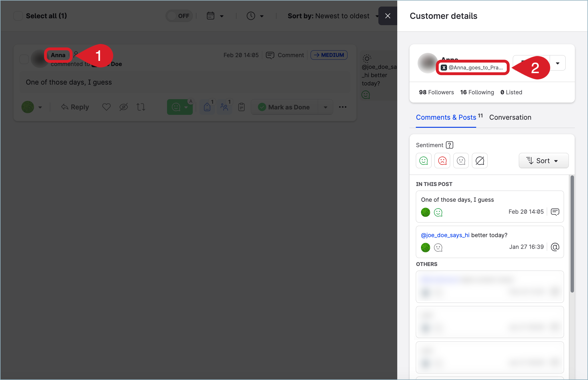The height and width of the screenshot is (380, 588).
Task: Check the Select all checkbox
Action: coord(18,16)
